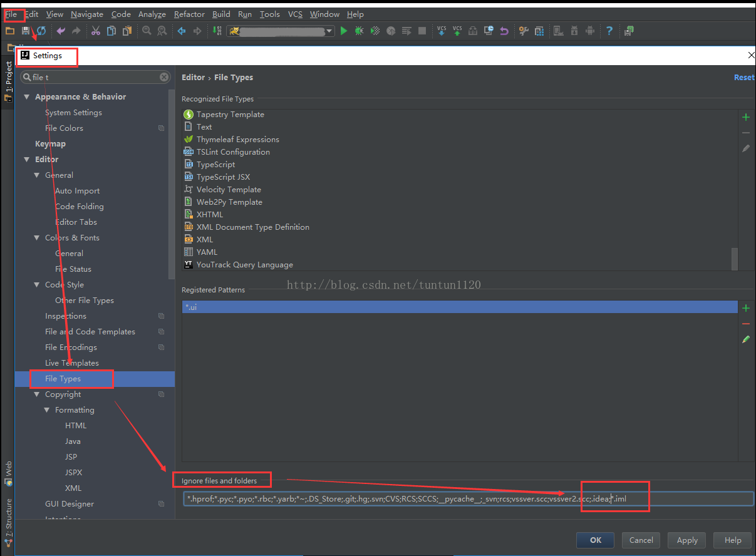The image size is (756, 556).
Task: Open the File menu
Action: [x=11, y=14]
